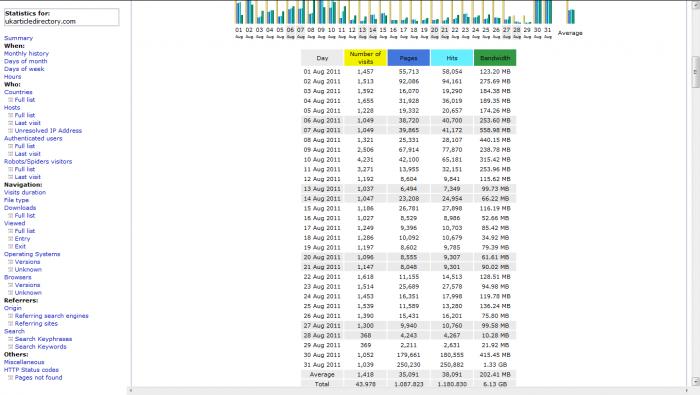Open Monthly history report
Viewport: 700px width, 395px height.
(26, 54)
